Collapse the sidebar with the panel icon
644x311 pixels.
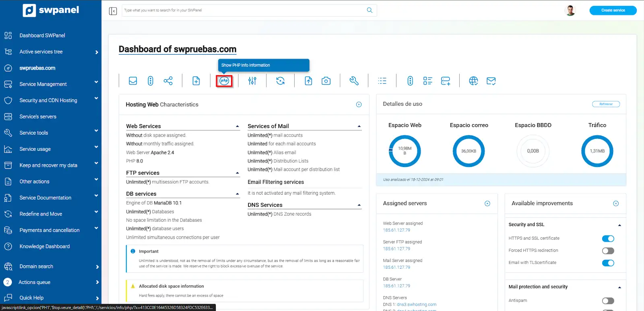point(113,11)
